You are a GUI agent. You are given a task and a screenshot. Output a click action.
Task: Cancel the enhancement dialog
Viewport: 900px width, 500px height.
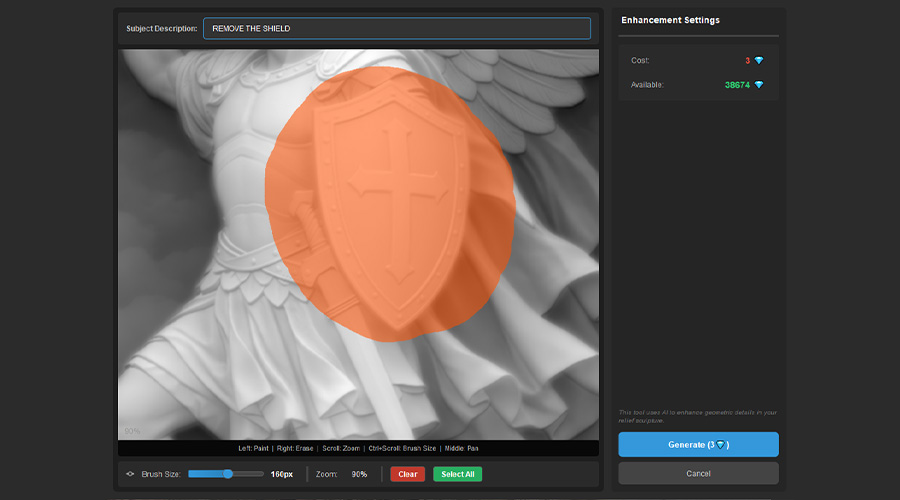coord(698,473)
